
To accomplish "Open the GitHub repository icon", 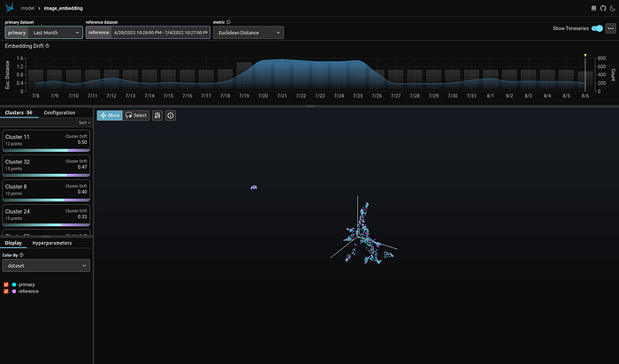I will 603,8.
